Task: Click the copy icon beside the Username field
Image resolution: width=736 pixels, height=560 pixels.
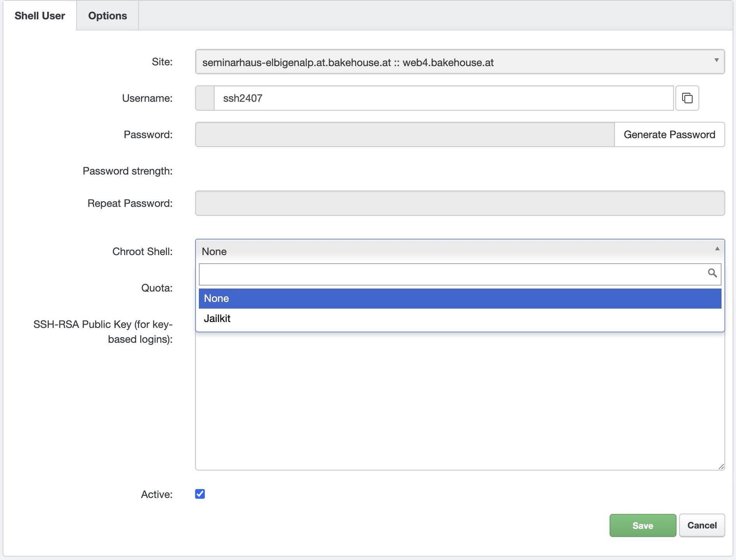Action: point(687,98)
